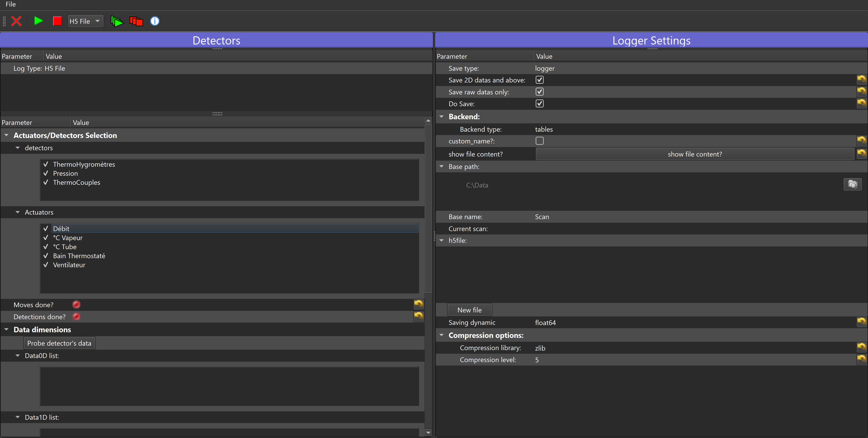Click the multiple green play arrows icon
The width and height of the screenshot is (868, 438).
pos(117,21)
